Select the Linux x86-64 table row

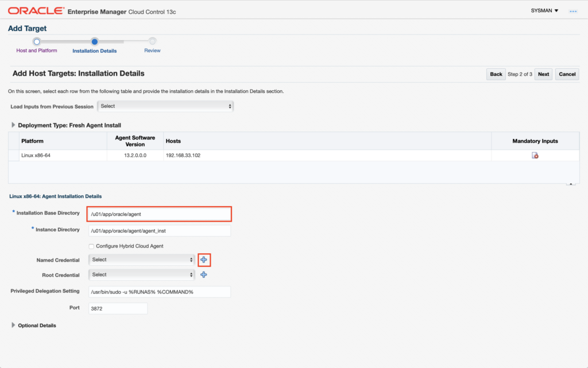click(293, 155)
